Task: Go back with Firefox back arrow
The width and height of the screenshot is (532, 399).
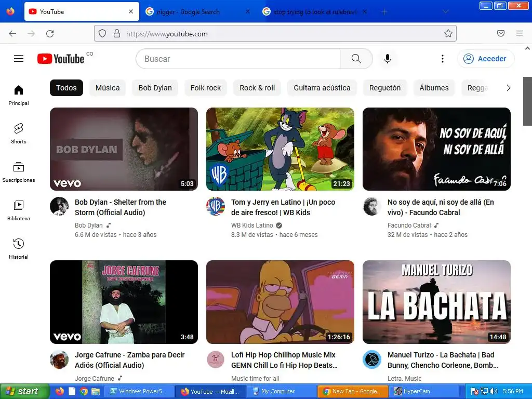Action: pyautogui.click(x=12, y=34)
